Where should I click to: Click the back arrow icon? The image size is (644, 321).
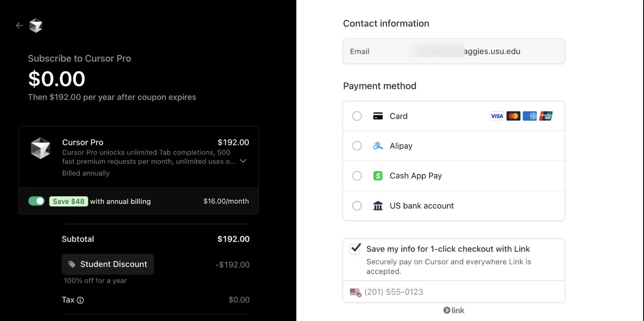point(19,26)
